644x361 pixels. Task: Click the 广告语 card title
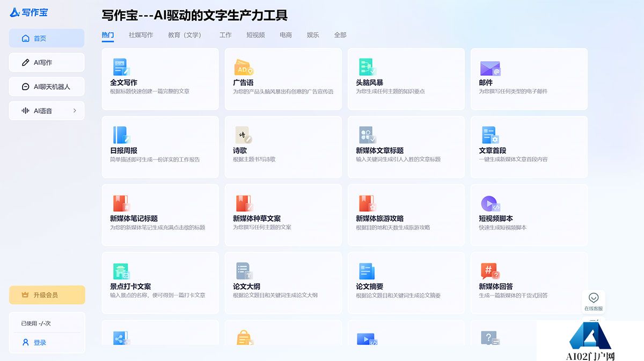tap(243, 83)
